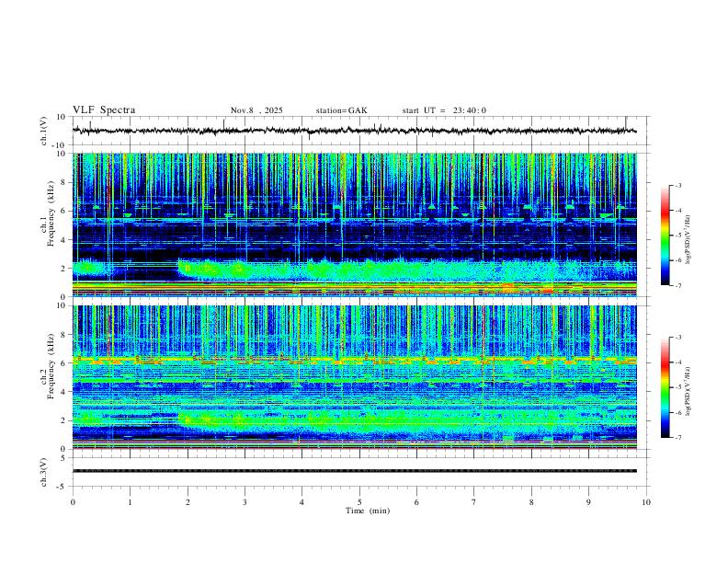Screen dimensions: 728x563
Task: Click time axis tick label "2"
Action: click(x=188, y=502)
